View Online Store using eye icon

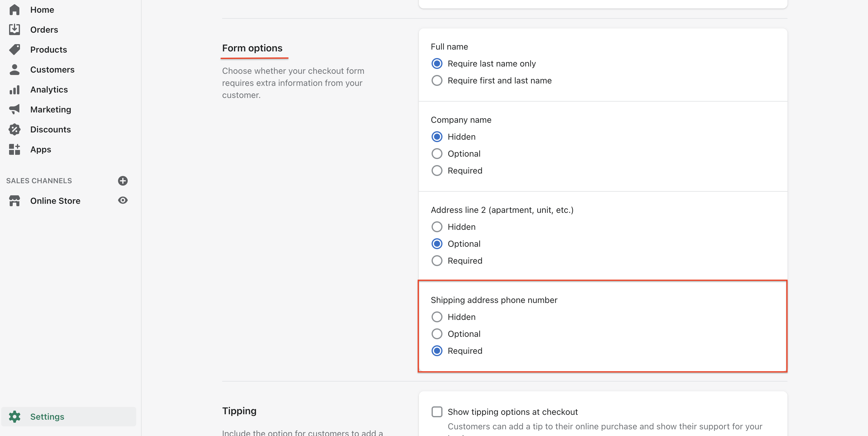[123, 200]
